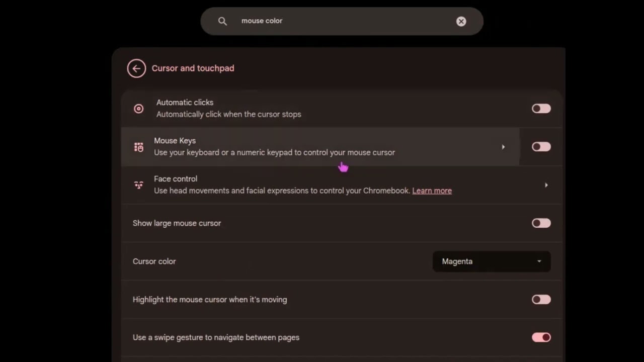The image size is (644, 362).
Task: Click the Cursor and touchpad heading
Action: click(193, 68)
